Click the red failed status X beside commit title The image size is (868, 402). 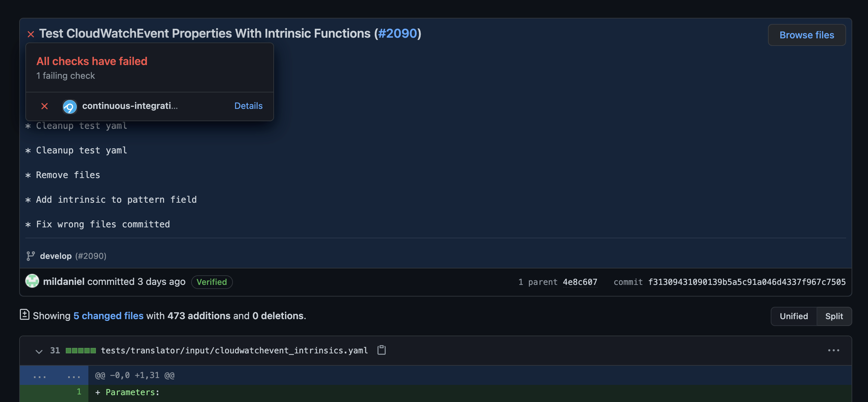[31, 34]
